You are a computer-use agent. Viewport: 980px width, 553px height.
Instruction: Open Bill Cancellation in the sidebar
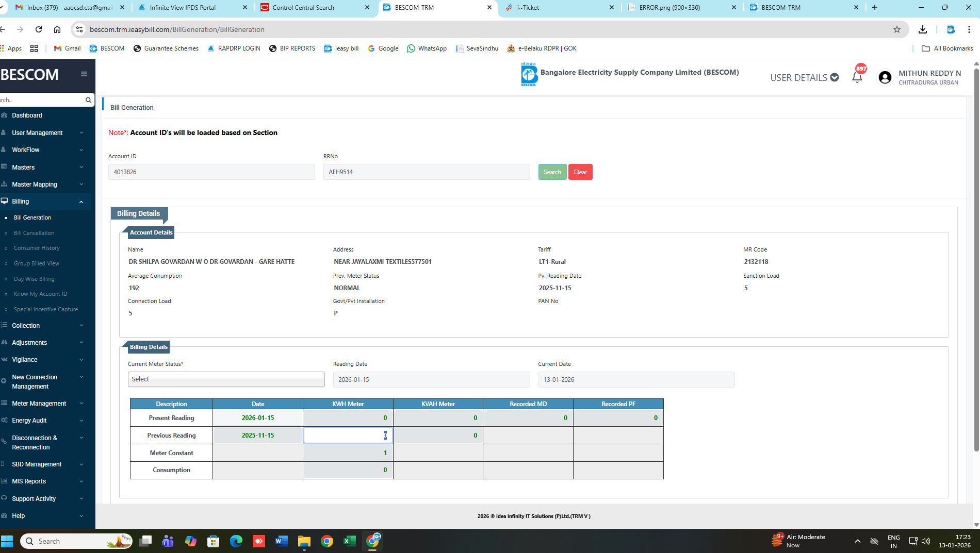[34, 233]
